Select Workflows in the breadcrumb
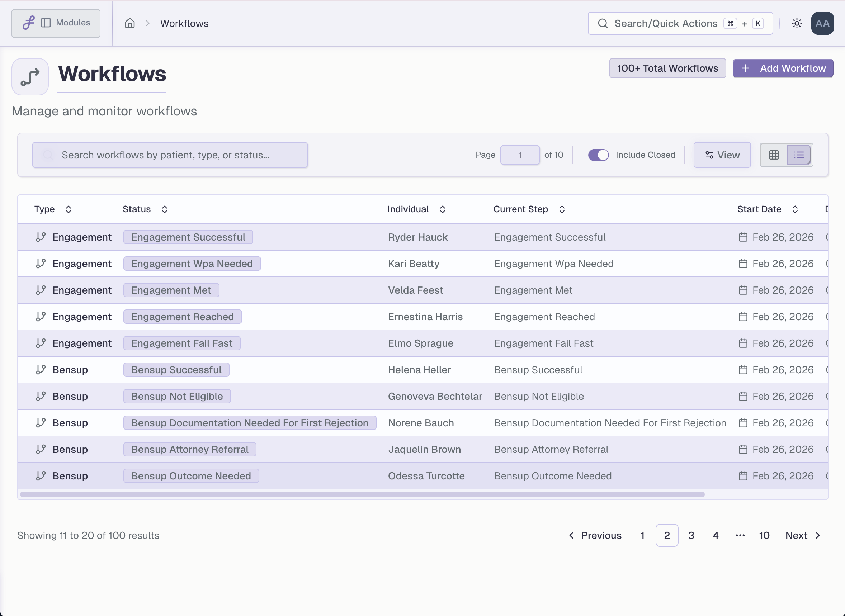Screen dimensions: 845x616 [x=184, y=23]
